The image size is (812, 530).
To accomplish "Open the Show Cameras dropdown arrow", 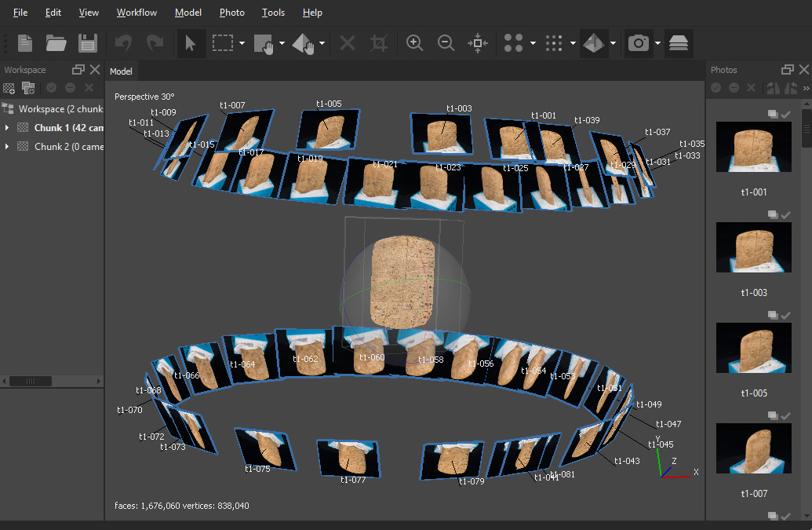I will pos(657,43).
